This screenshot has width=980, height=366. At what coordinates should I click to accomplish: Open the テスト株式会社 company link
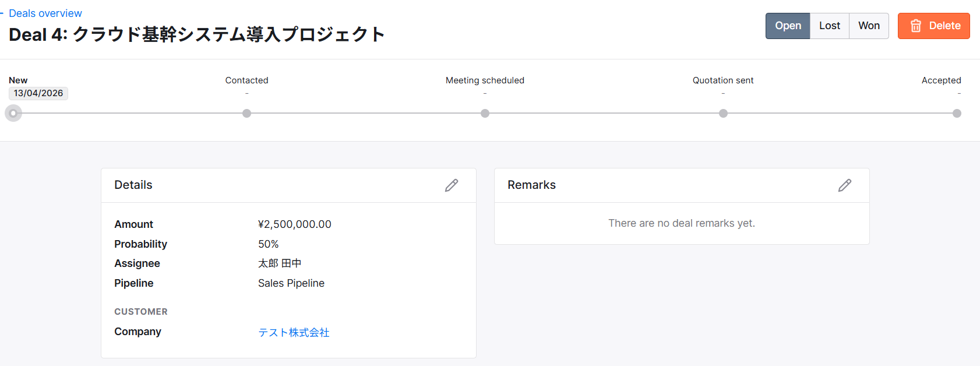[294, 332]
